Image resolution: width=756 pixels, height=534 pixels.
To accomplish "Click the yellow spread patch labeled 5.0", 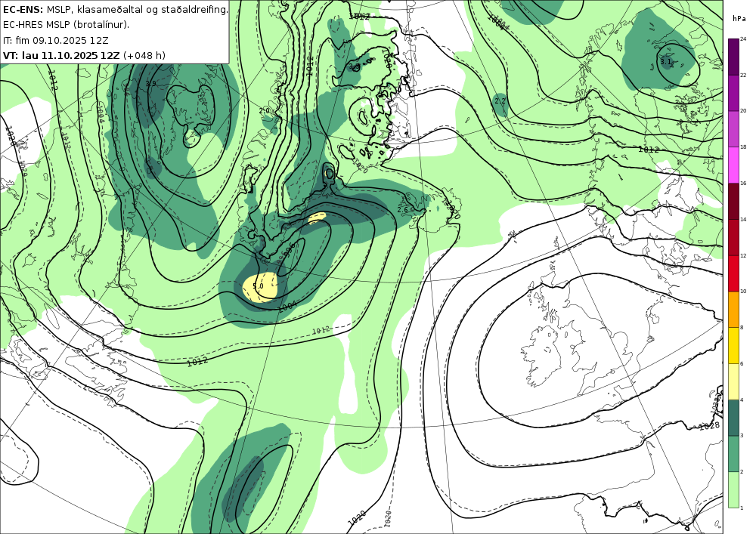I will (261, 287).
